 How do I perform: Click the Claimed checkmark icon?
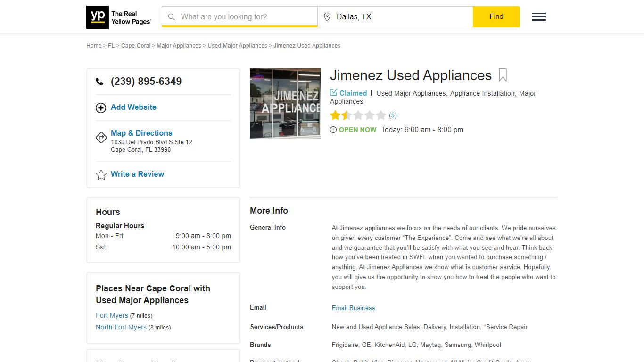333,92
